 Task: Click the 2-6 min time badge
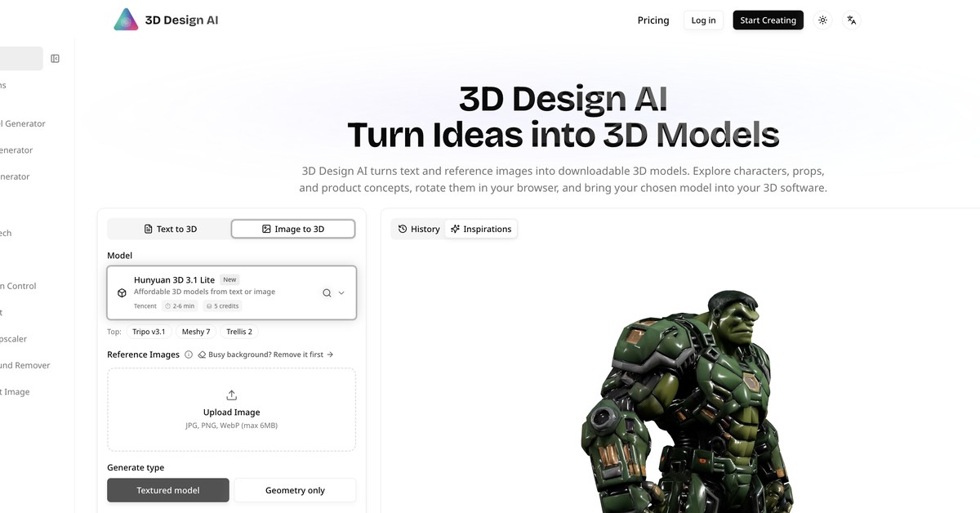coord(180,306)
